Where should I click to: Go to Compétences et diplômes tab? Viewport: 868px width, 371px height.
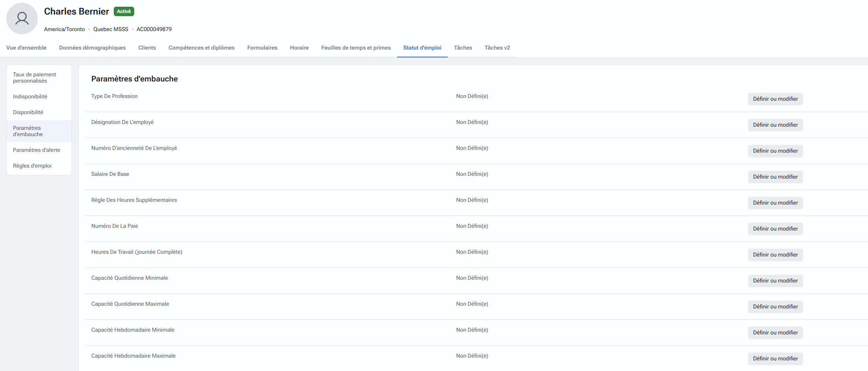[x=201, y=48]
